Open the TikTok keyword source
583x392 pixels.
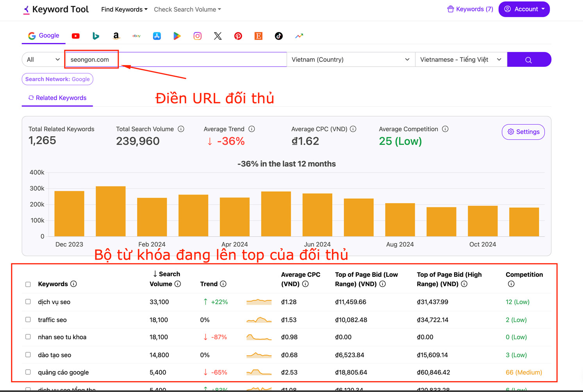[x=279, y=36]
